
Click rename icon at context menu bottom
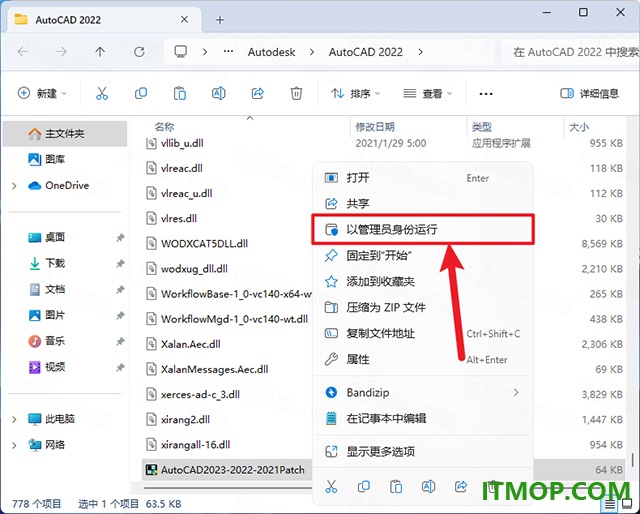[x=428, y=486]
